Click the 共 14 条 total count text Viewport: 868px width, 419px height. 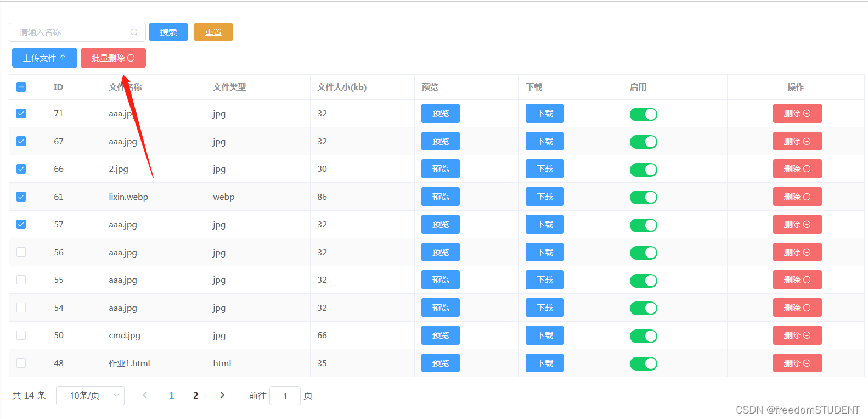point(29,395)
